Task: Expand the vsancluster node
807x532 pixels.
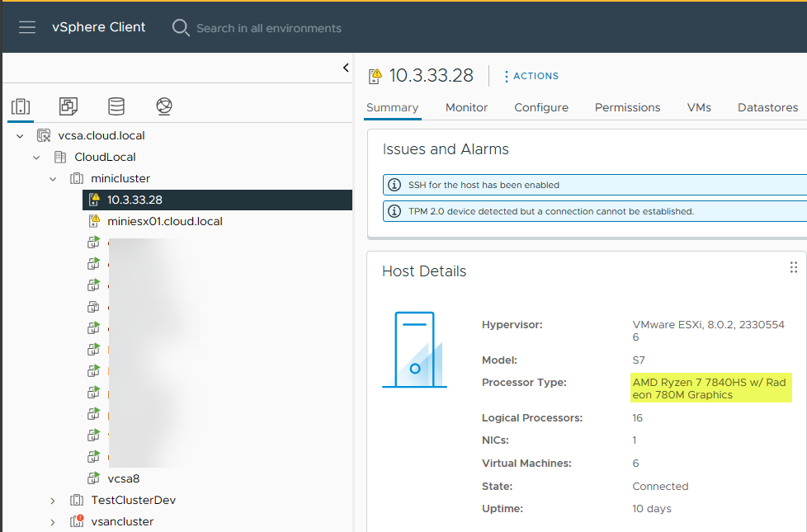Action: click(53, 521)
